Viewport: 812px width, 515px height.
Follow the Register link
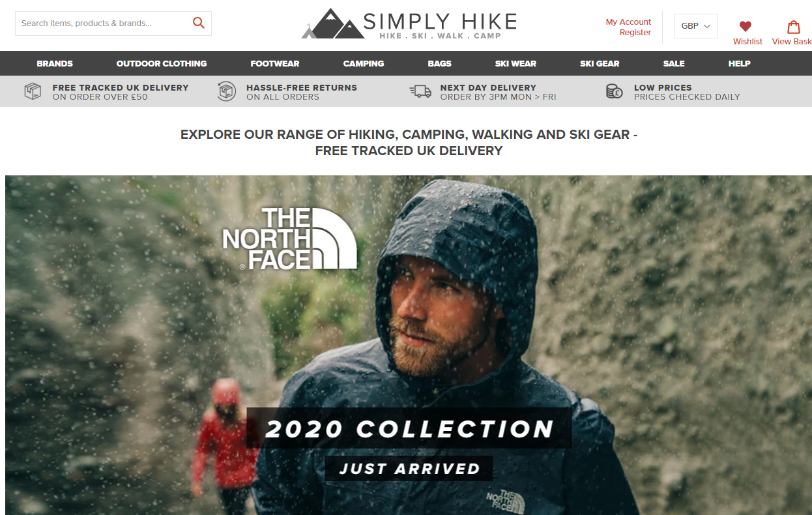(x=635, y=32)
